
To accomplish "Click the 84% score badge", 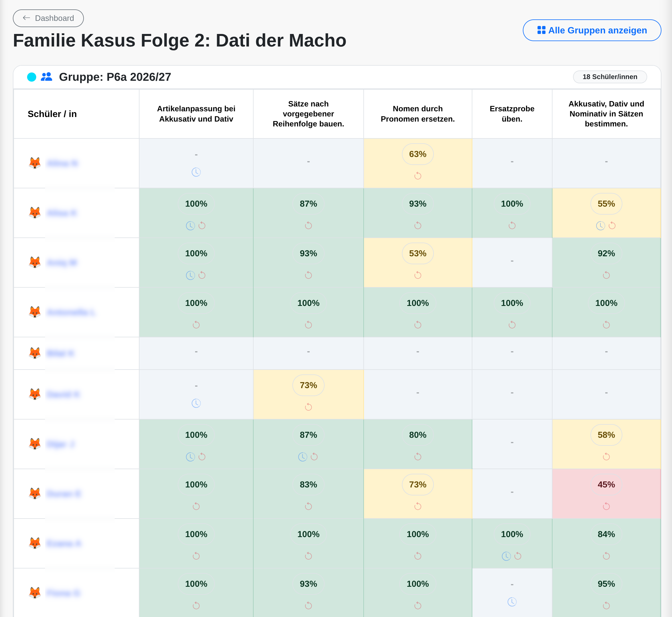I will (606, 534).
